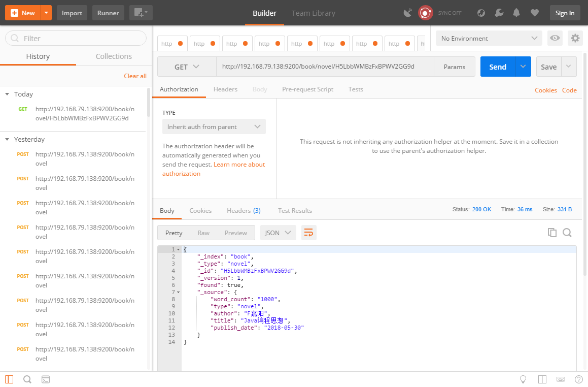Viewport: 588px width, 387px height.
Task: Expand the JSON format dropdown
Action: pyautogui.click(x=278, y=233)
